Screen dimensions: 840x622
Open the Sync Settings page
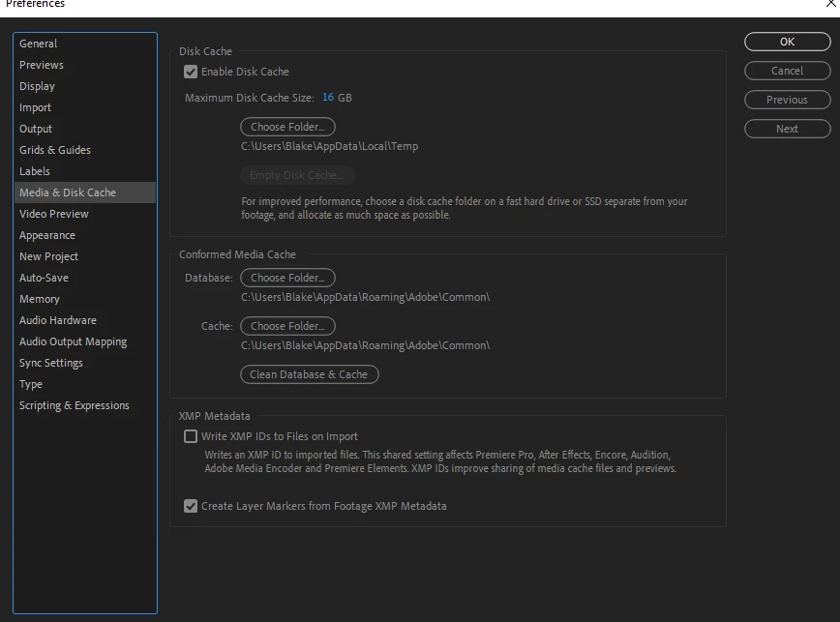click(84, 363)
